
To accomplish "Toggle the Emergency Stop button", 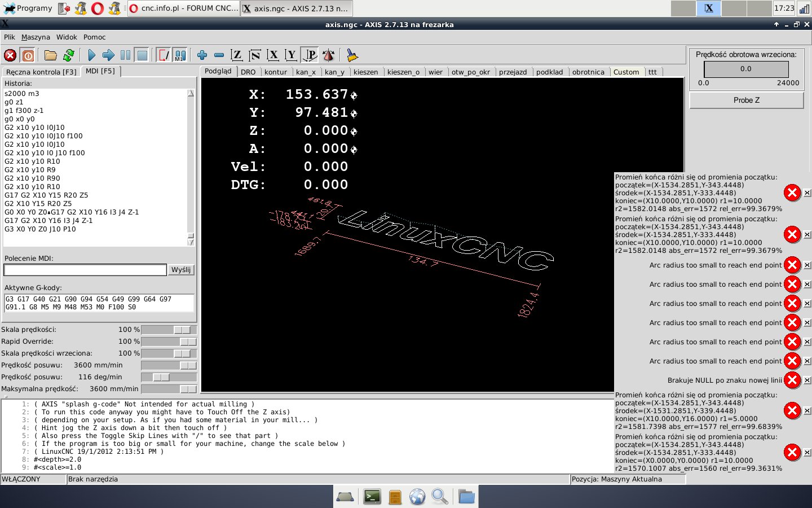I will point(10,55).
